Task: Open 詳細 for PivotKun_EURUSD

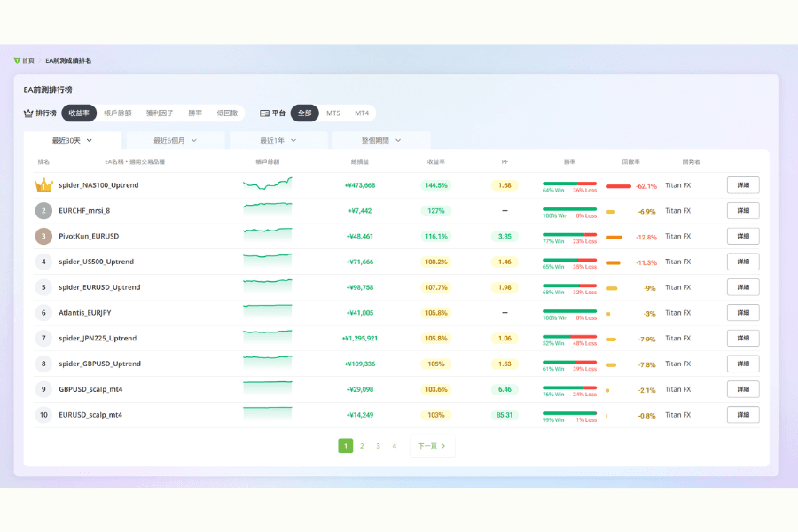Action: tap(743, 237)
